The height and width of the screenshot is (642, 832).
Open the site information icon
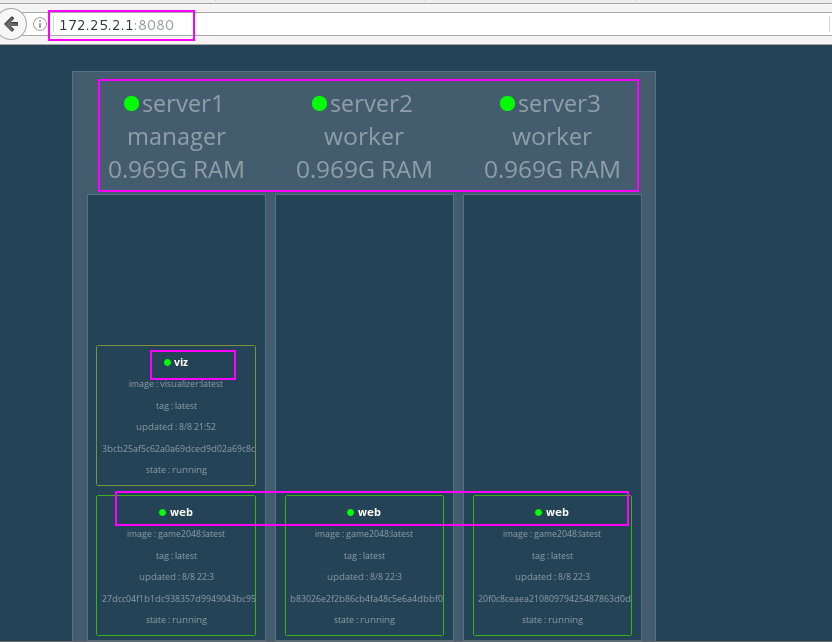click(39, 24)
